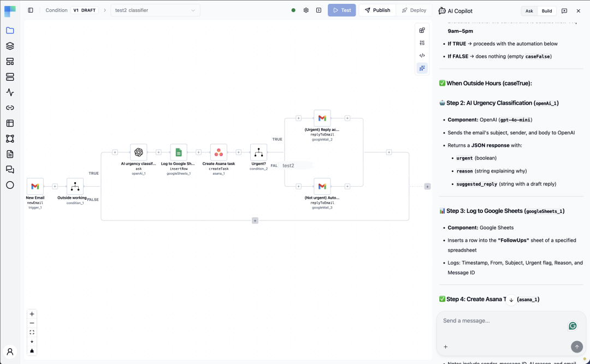Add step after Create Asana task
This screenshot has height=364, width=590.
click(239, 152)
